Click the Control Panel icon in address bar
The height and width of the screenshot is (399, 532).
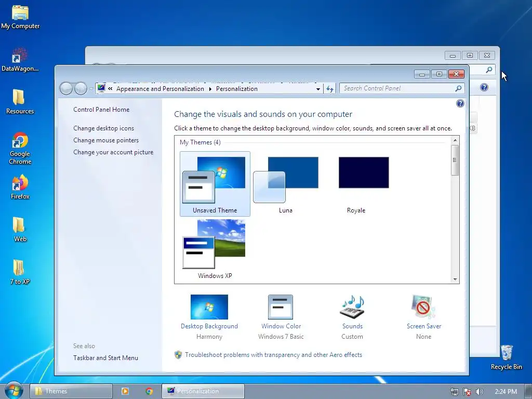101,88
